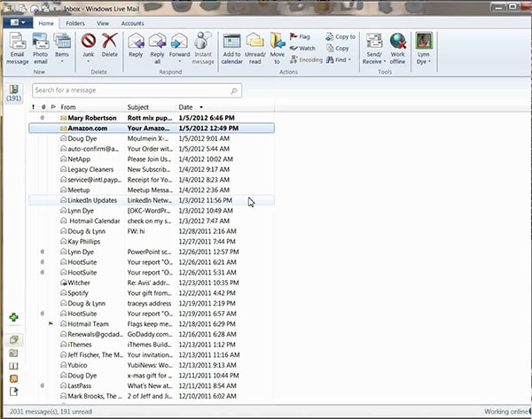Open Mary Robertson's email

coord(152,118)
